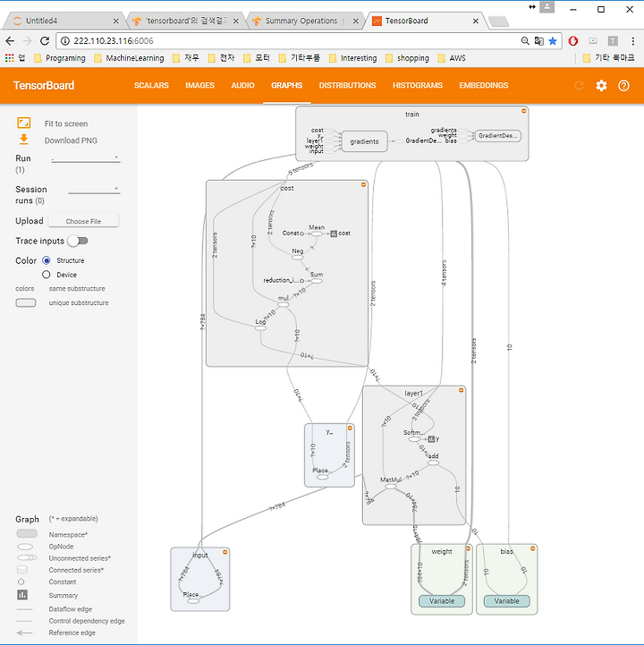Open the Programing bookmark folder
Viewport: 644px width, 645px height.
(x=60, y=58)
